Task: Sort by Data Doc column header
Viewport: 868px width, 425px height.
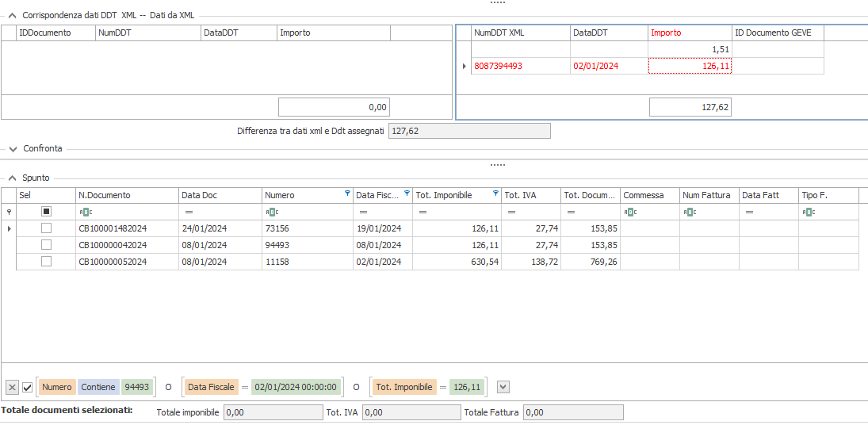Action: point(220,195)
